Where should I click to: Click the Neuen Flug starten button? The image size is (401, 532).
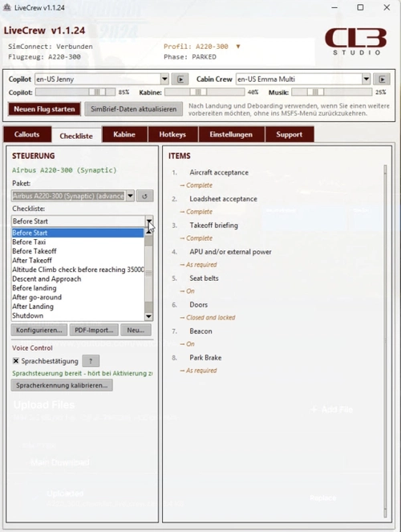[x=44, y=109]
